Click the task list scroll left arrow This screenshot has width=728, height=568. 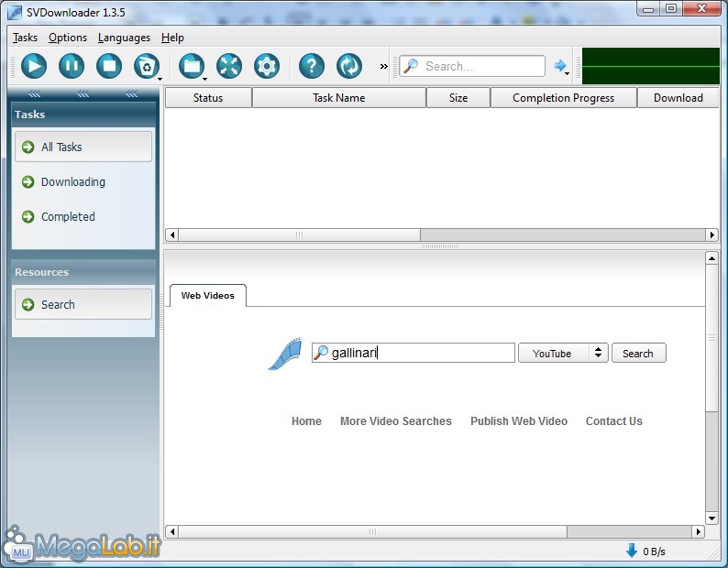pos(171,235)
